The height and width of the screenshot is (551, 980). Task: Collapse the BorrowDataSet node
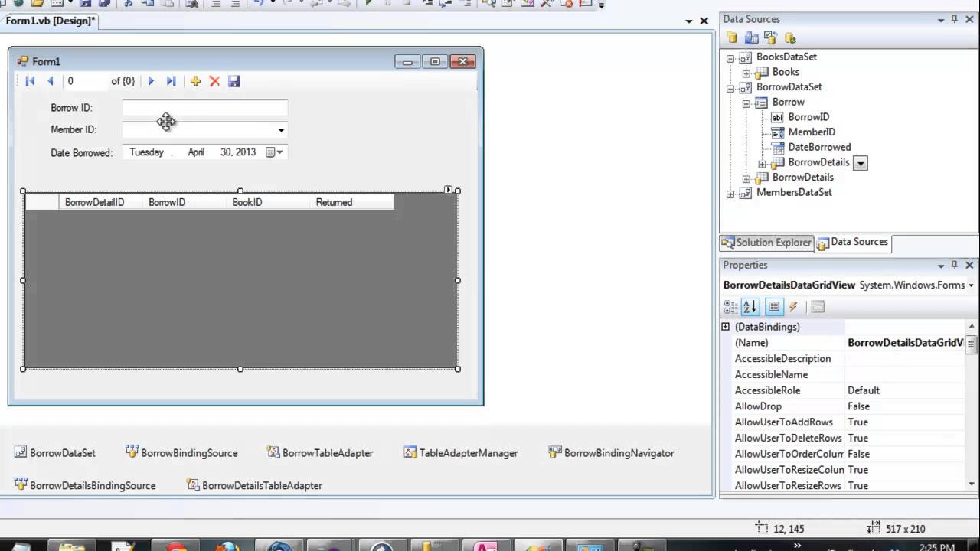[x=730, y=87]
